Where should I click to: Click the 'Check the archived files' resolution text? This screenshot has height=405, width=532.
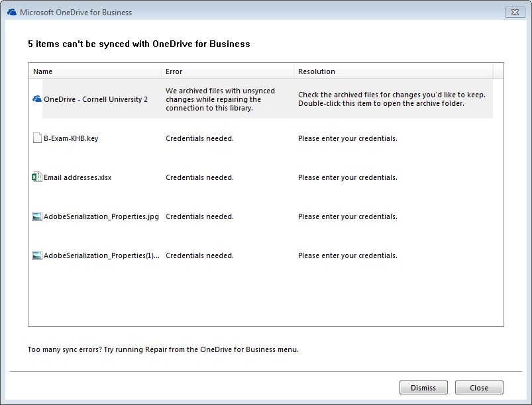[392, 99]
